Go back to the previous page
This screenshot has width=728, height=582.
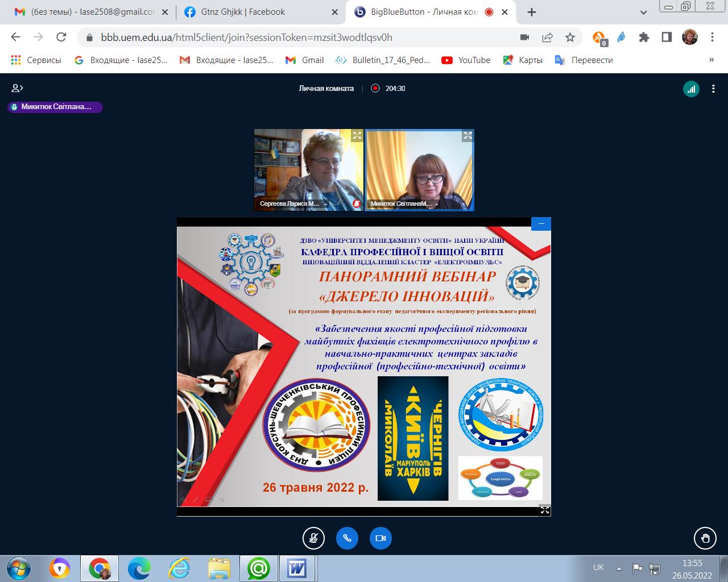tap(15, 38)
